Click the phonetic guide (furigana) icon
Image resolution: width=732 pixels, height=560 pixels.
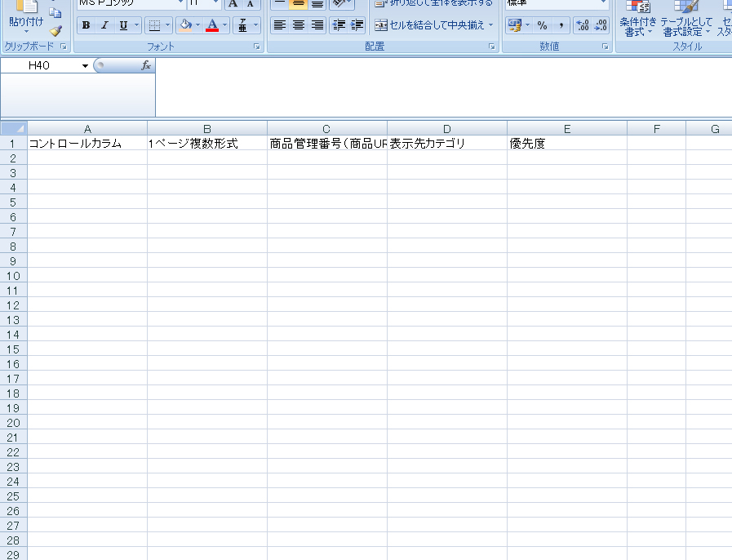coord(242,25)
